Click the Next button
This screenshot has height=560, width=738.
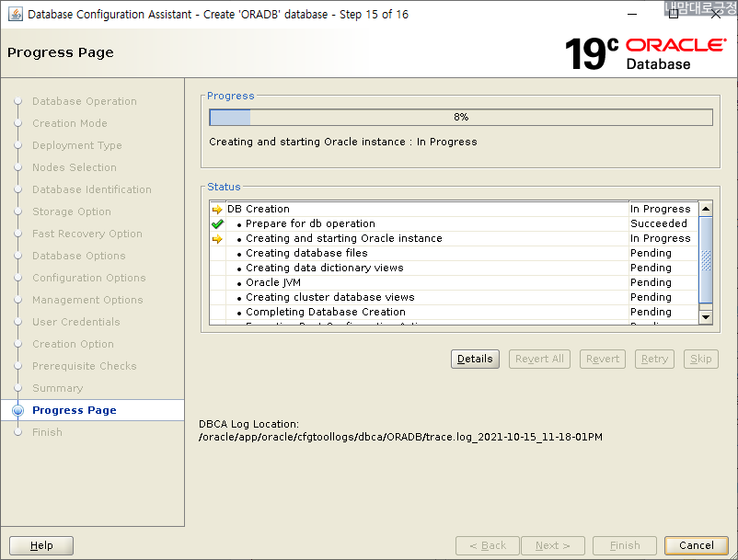point(553,545)
